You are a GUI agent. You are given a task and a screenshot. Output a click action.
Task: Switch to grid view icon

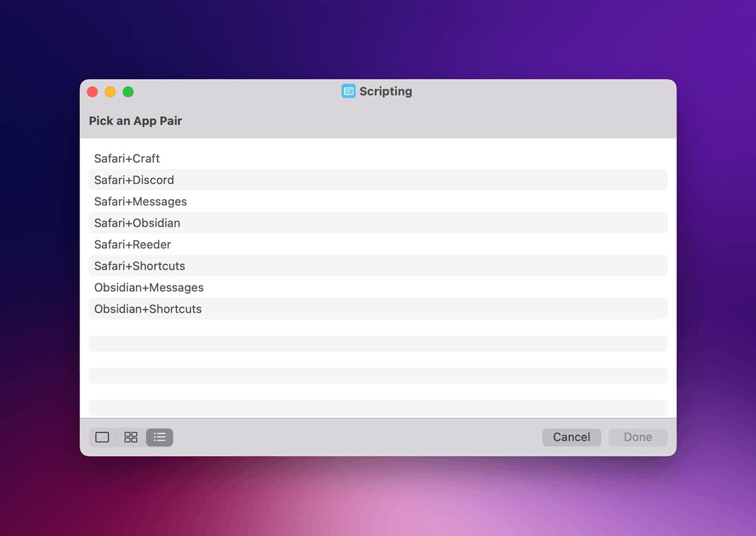click(131, 437)
